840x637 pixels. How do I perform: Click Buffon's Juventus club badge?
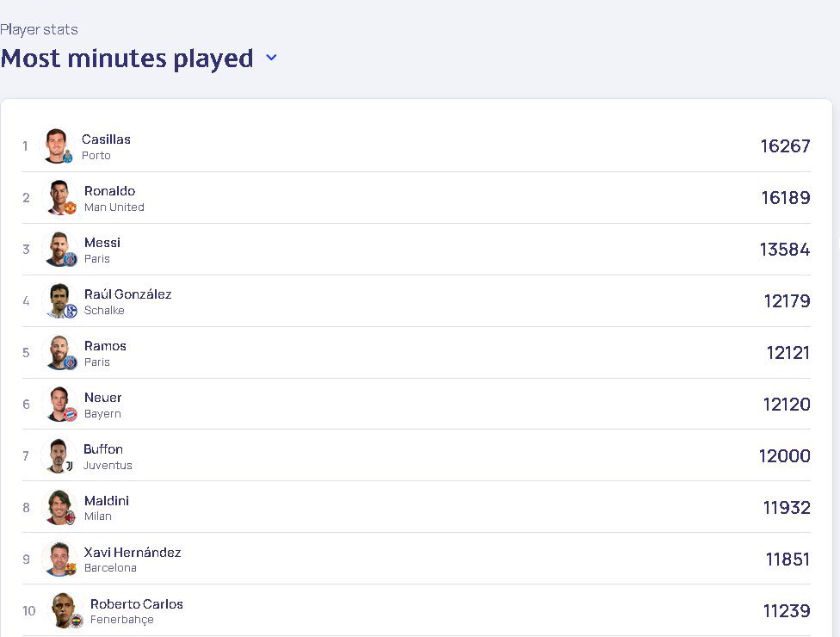[69, 466]
